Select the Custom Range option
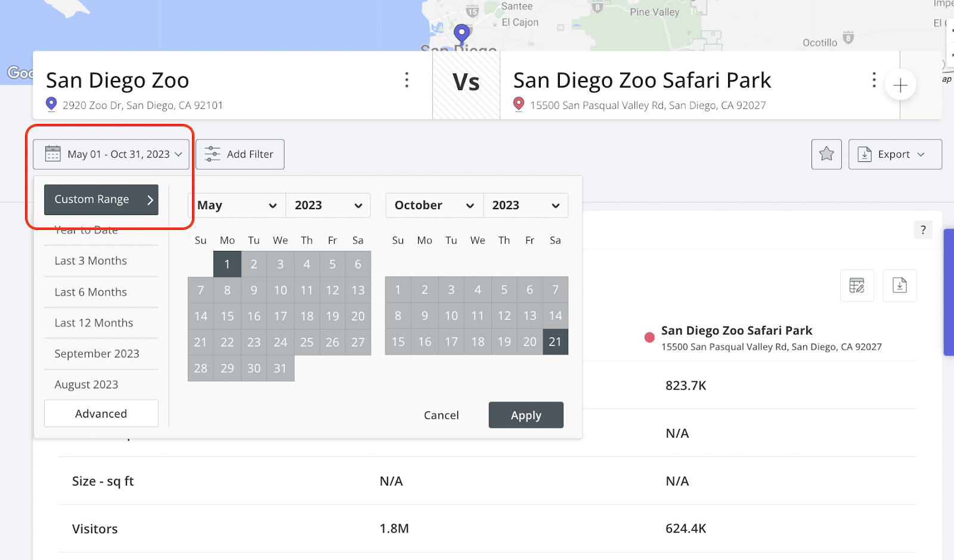Viewport: 954px width, 560px height. coord(101,200)
